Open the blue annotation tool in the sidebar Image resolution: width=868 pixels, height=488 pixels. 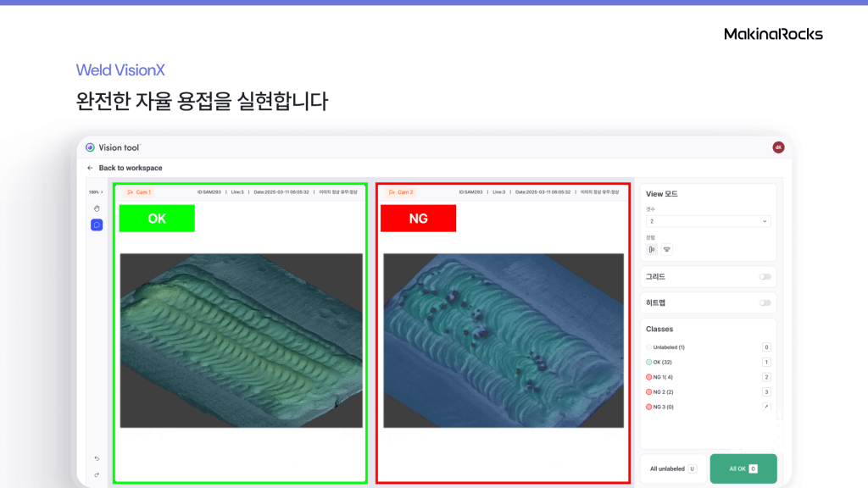[95, 225]
